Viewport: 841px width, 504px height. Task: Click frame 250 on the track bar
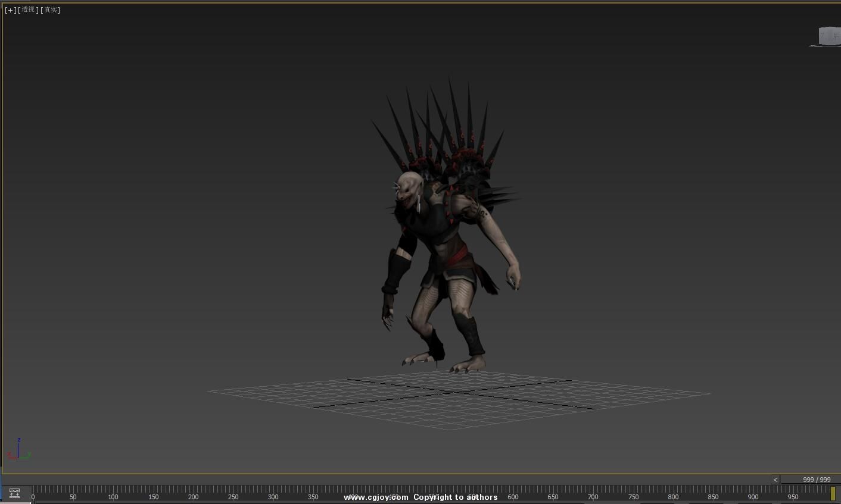tap(233, 497)
